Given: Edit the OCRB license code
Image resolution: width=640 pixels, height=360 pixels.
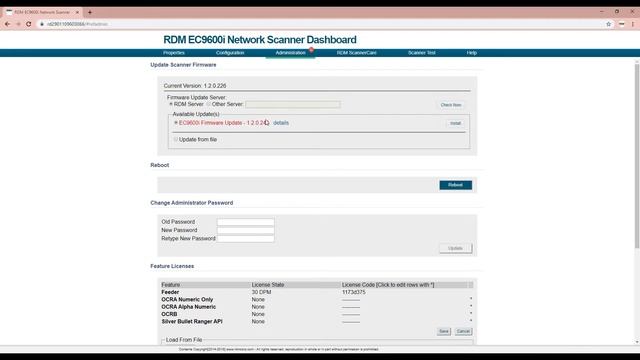Looking at the screenshot, I should (351, 314).
